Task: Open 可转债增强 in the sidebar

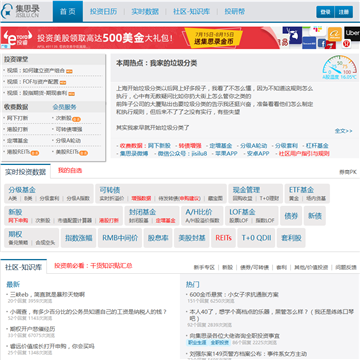Action: coord(69,129)
